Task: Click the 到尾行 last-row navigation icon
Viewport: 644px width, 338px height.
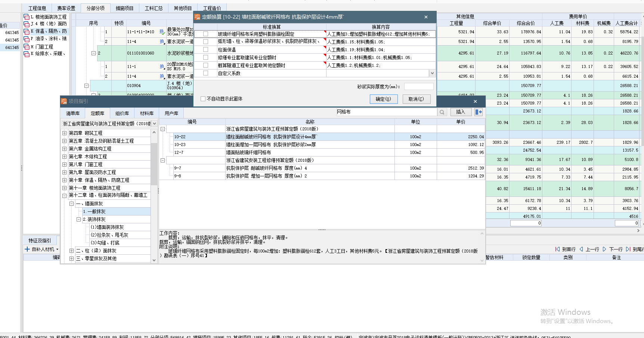Action: point(628,249)
